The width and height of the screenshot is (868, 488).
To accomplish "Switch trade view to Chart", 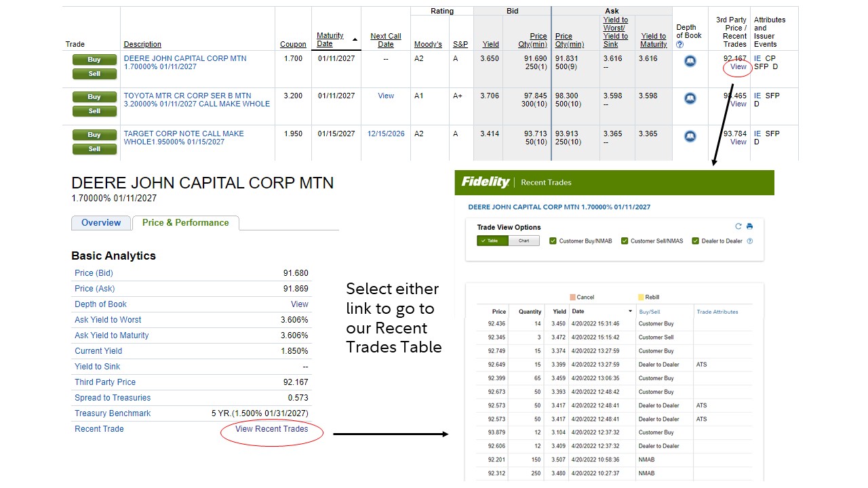I will click(524, 241).
